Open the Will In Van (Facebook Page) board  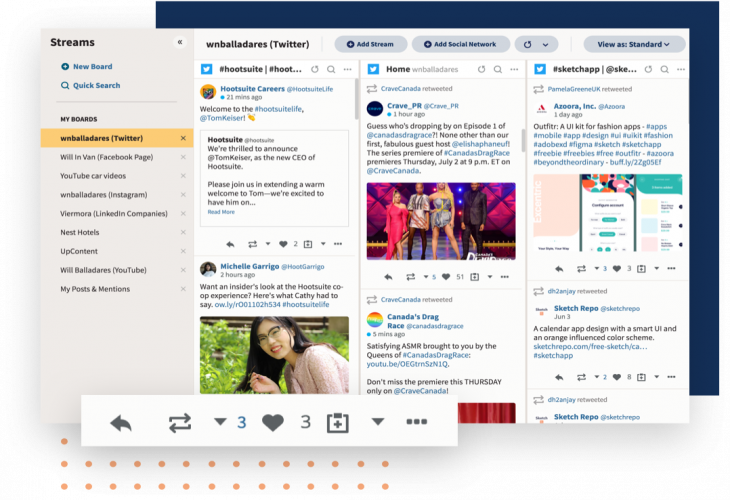pyautogui.click(x=107, y=157)
